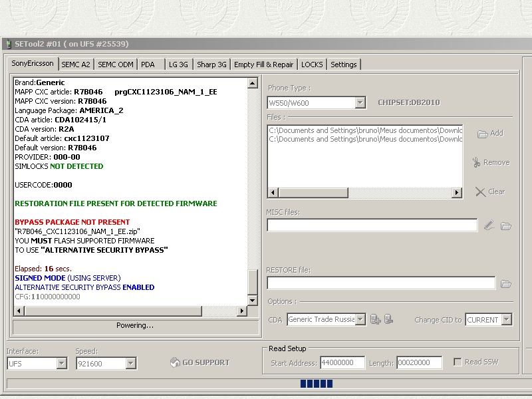Image resolution: width=532 pixels, height=399 pixels.
Task: Open the SEMC A2 tab
Action: (76, 65)
